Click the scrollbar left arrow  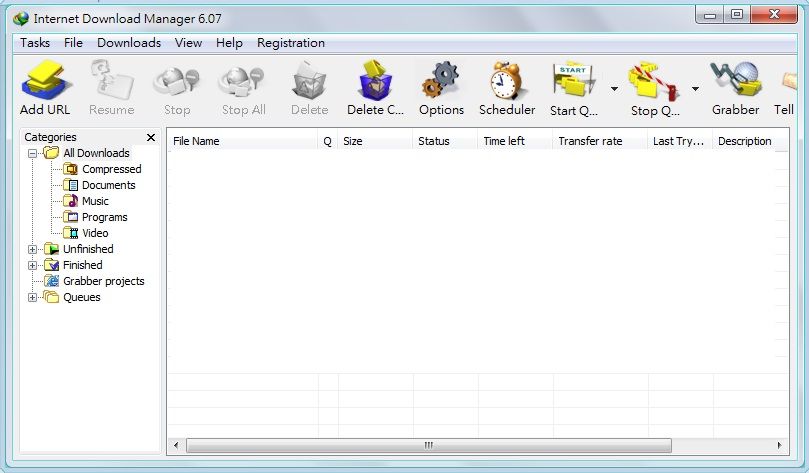click(176, 445)
